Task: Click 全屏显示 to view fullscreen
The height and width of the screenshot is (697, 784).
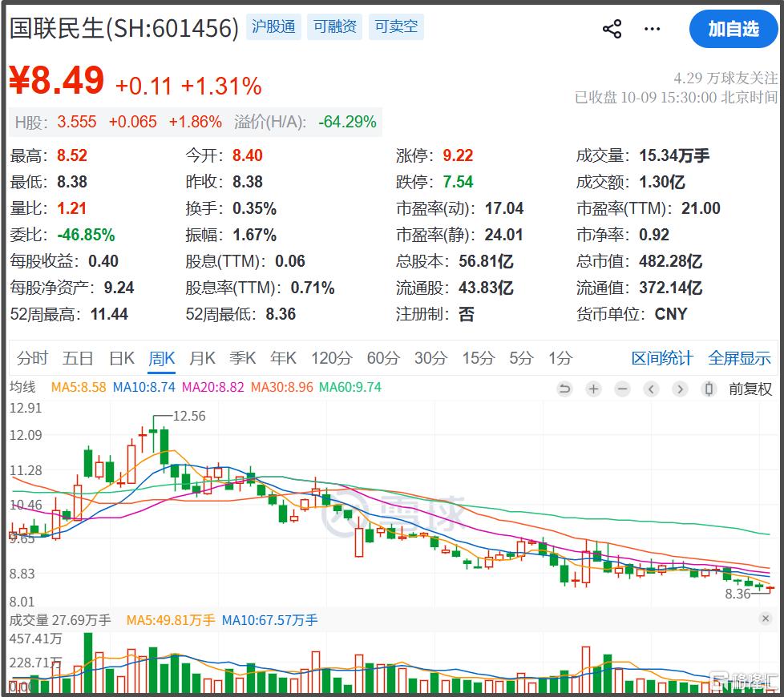Action: [739, 358]
